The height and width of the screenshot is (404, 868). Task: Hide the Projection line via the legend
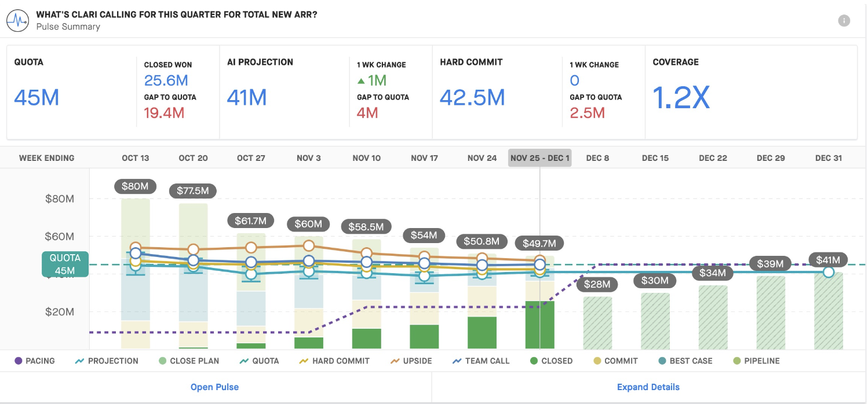(107, 361)
